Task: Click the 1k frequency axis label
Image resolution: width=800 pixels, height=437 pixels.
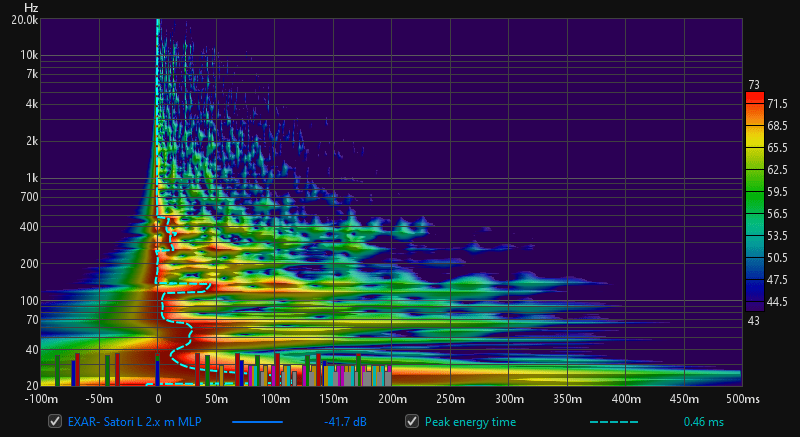Action: (33, 178)
